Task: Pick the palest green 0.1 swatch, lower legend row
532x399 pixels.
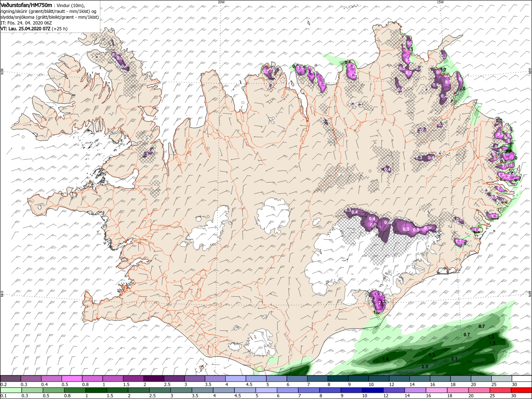Action: (11, 390)
